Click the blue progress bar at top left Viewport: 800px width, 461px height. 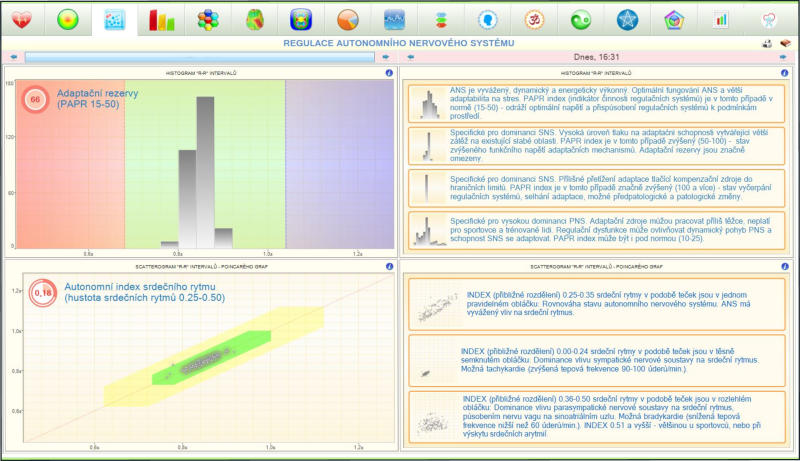[x=200, y=57]
